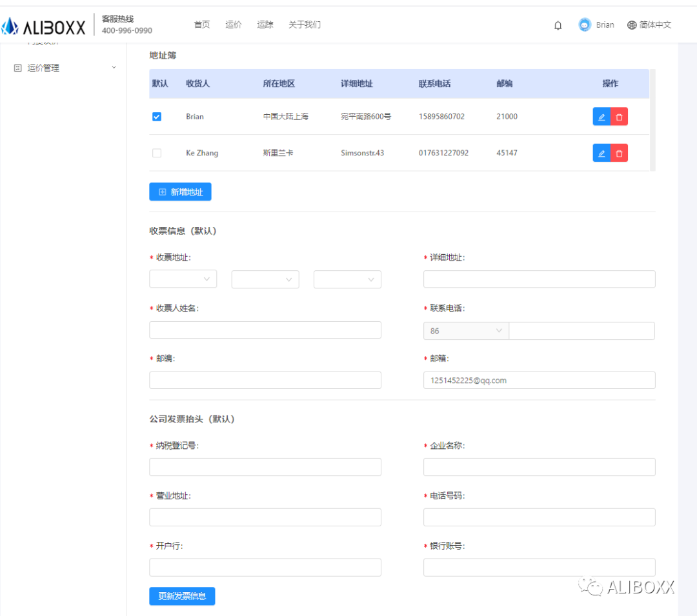Screen dimensions: 697x616
Task: Edit Brian's address with pencil icon
Action: (601, 117)
